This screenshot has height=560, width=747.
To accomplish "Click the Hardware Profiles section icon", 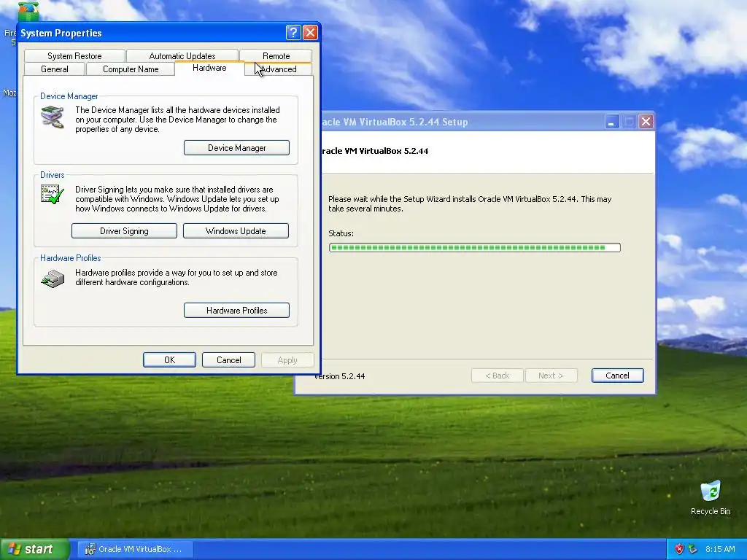I will [53, 279].
